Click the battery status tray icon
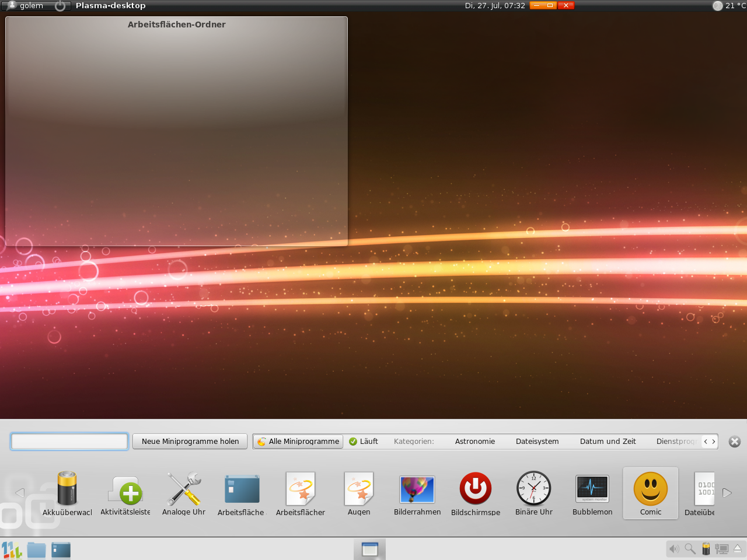This screenshot has width=747, height=560. click(706, 549)
